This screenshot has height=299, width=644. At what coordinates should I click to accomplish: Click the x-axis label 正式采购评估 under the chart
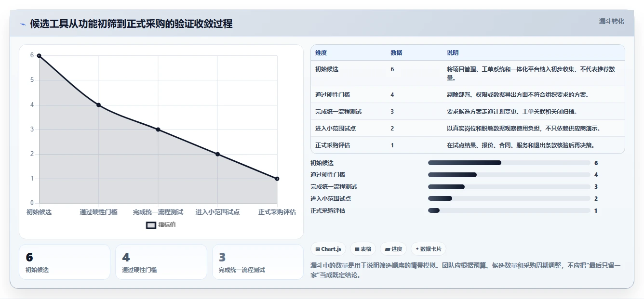click(277, 212)
